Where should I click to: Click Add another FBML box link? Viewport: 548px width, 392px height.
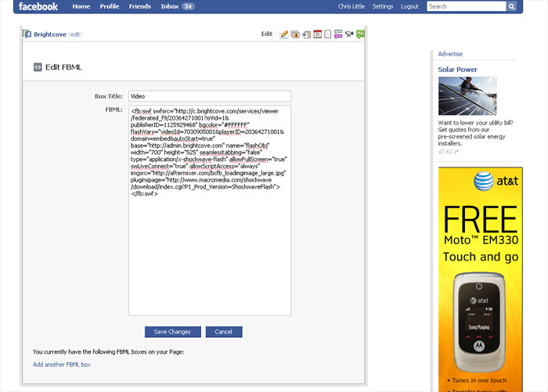tap(62, 365)
